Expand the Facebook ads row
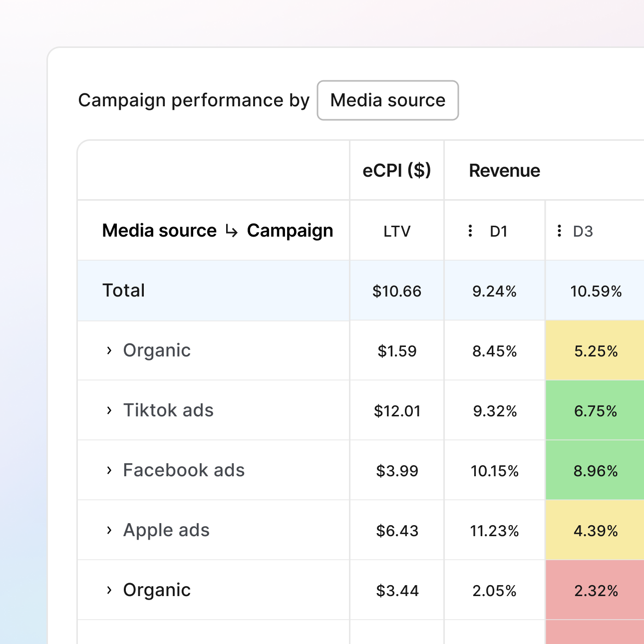 (x=109, y=470)
